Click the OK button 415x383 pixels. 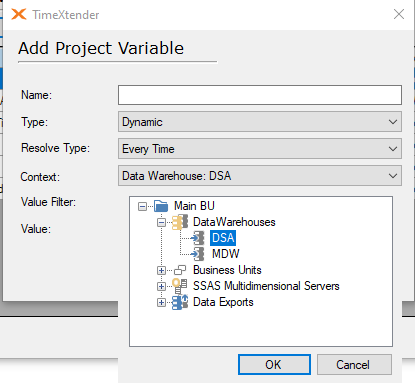(274, 365)
